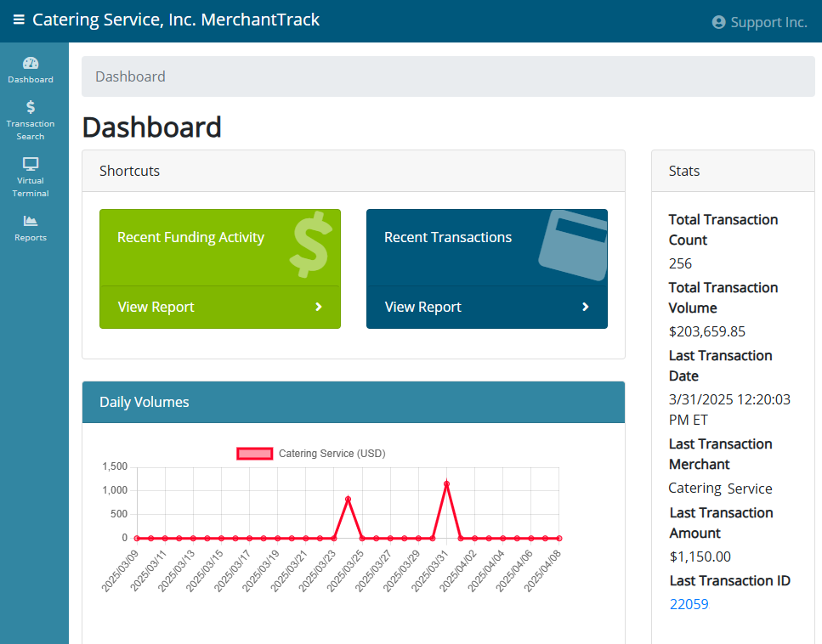Click the Support Inc. user avatar icon
This screenshot has height=644, width=822.
(719, 22)
